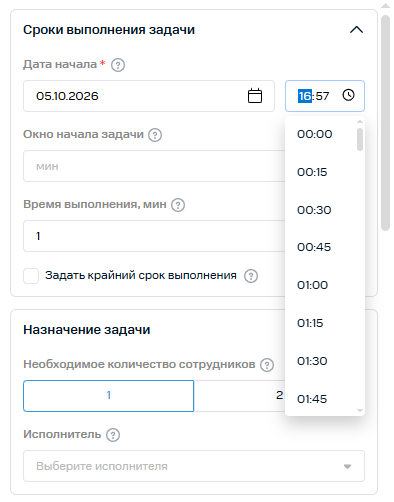Choose 00:15 in time list

321,172
